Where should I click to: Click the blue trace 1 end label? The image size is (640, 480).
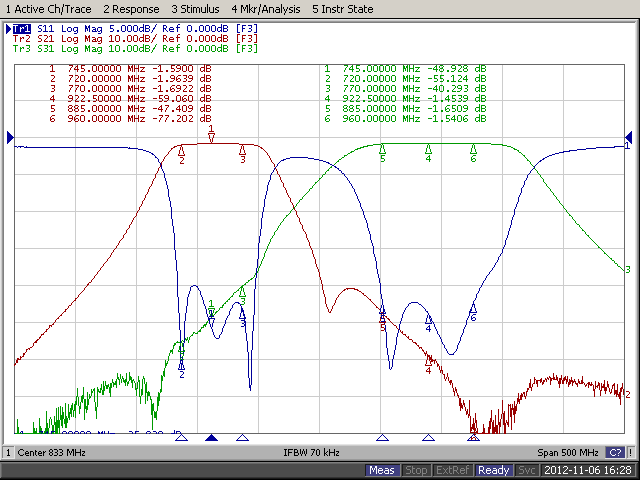coord(628,146)
